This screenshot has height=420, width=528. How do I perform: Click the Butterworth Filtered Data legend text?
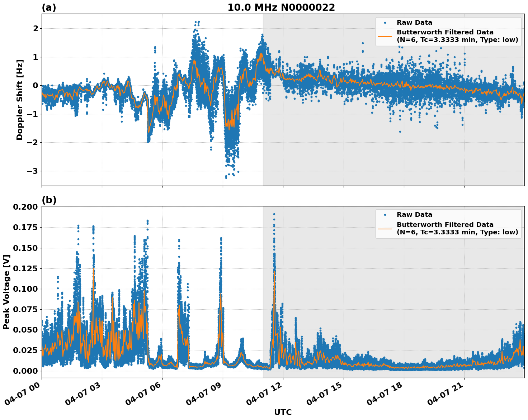click(x=445, y=32)
